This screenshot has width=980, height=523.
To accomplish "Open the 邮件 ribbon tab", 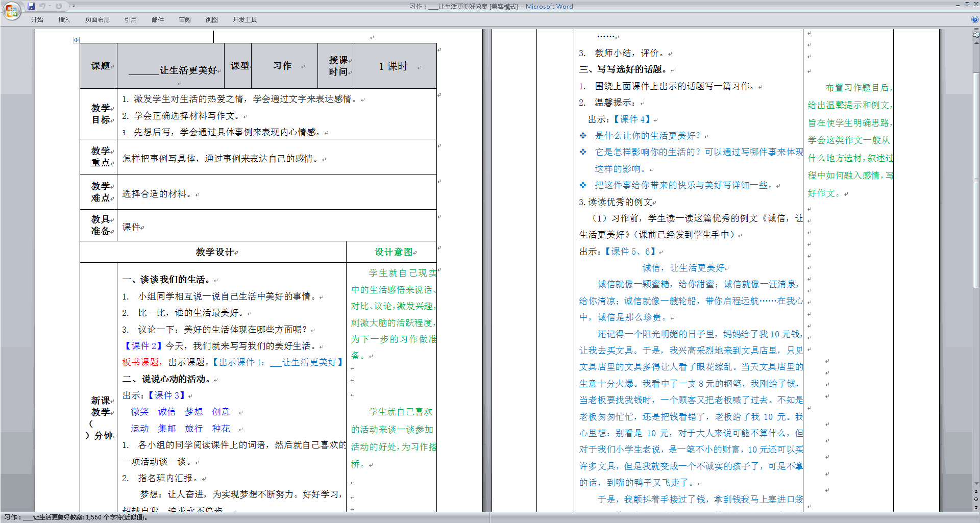I will (158, 20).
